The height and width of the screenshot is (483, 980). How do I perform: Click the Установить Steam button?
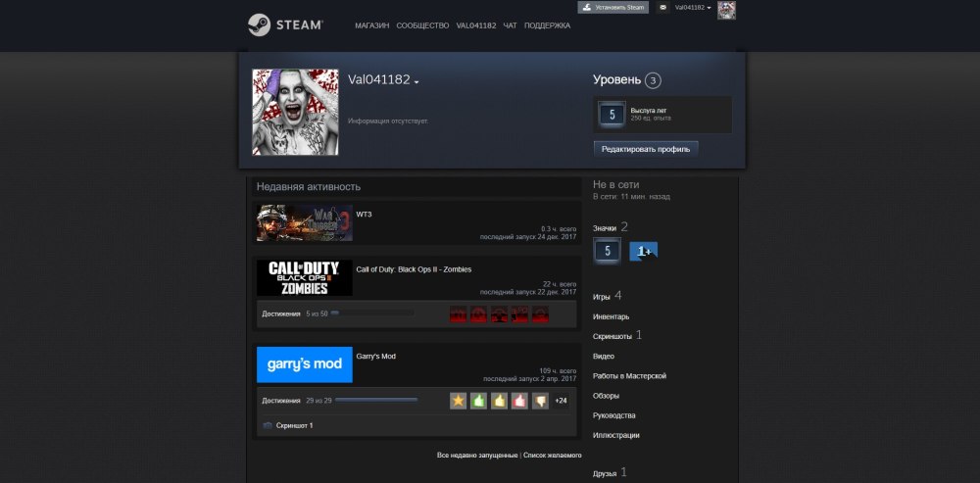coord(613,8)
